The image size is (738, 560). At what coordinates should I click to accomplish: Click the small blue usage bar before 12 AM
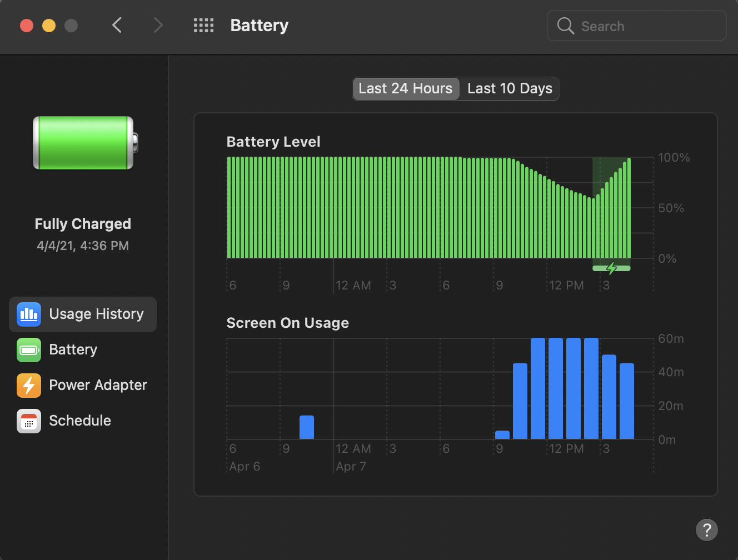pyautogui.click(x=307, y=427)
